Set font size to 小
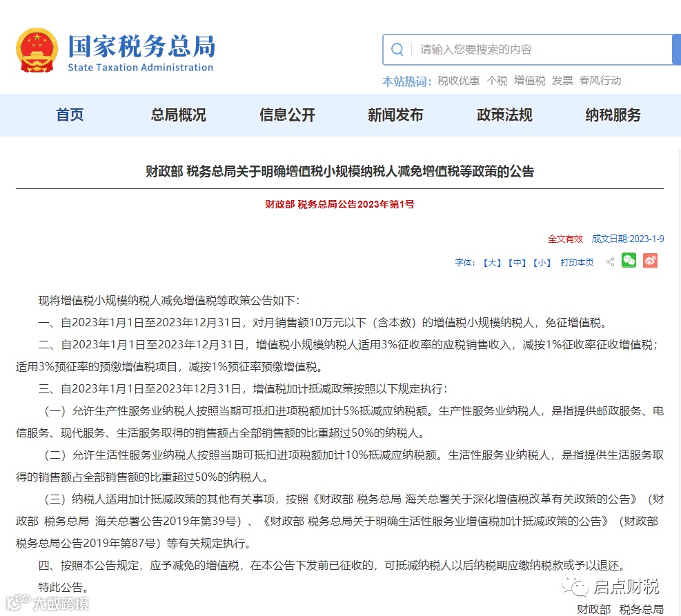 point(542,263)
